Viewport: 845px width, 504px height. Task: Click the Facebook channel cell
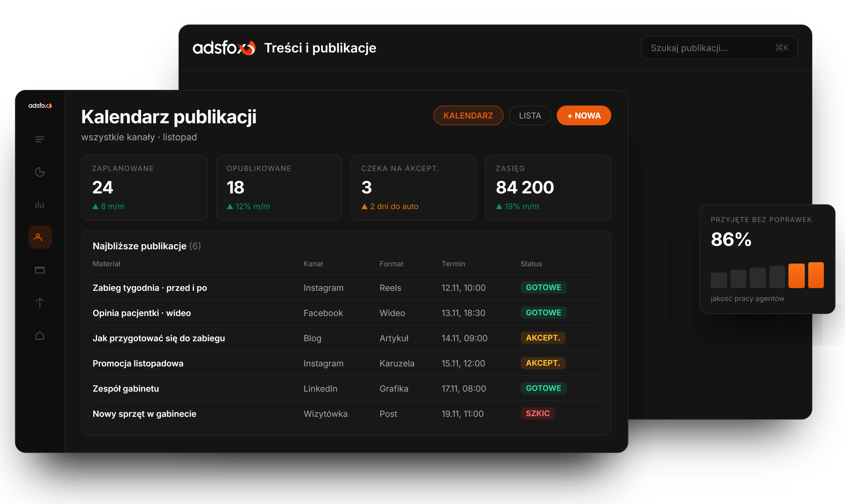coord(323,313)
